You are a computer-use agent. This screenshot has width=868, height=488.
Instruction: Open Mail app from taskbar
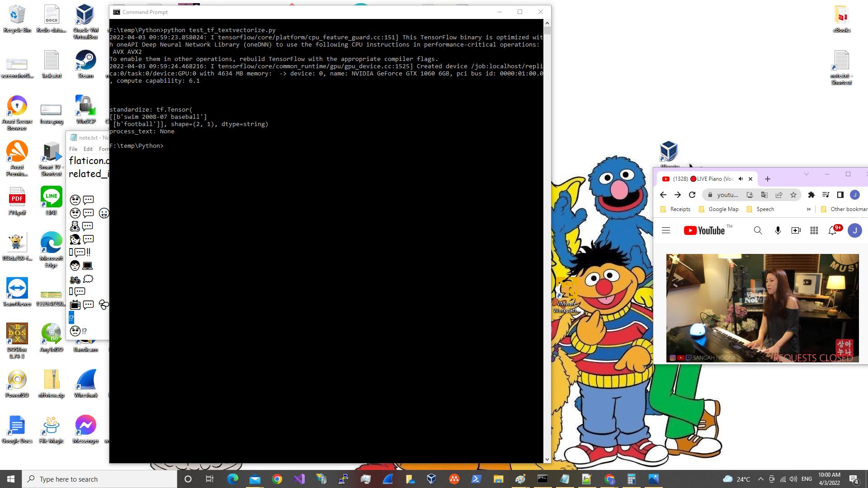pos(255,479)
